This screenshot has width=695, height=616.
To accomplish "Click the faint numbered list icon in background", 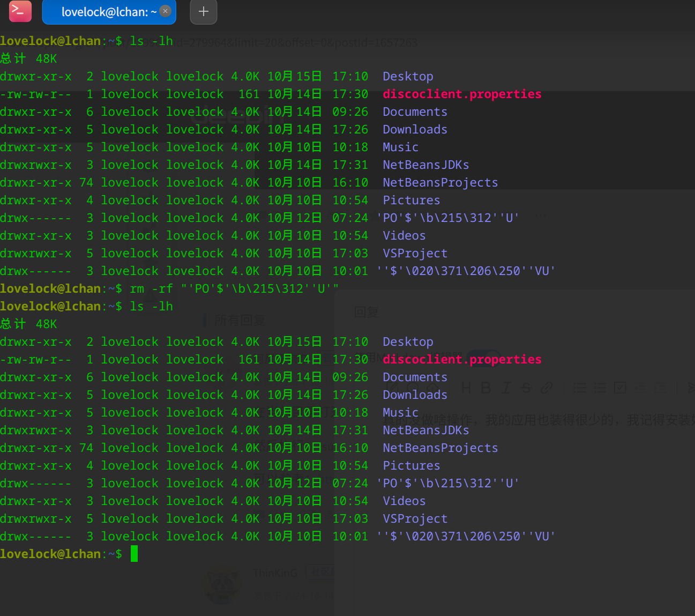I will pos(600,388).
